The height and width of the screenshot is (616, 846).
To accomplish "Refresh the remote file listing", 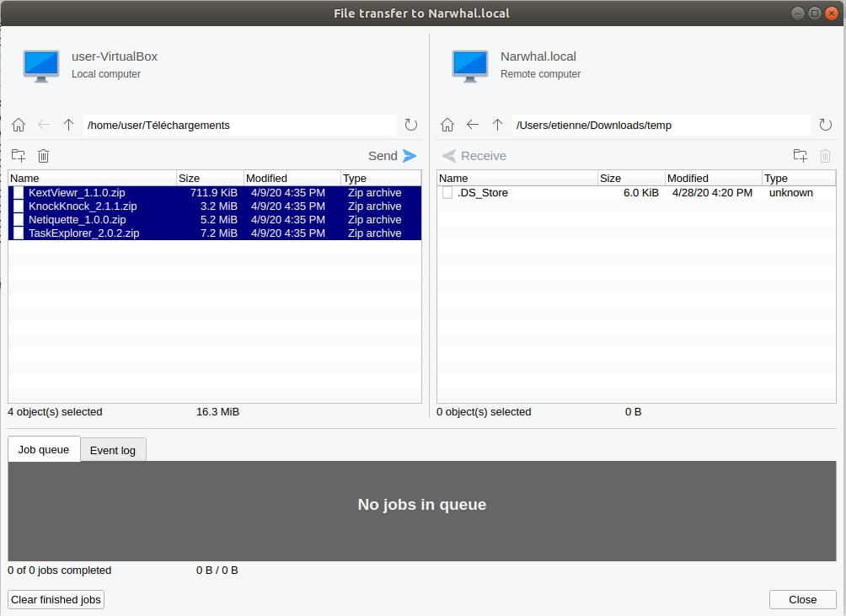I will 826,125.
